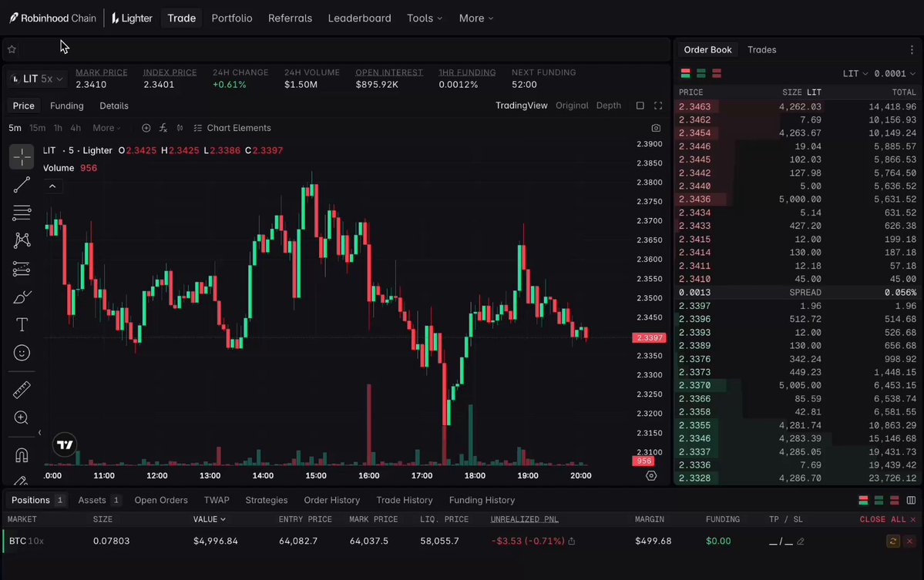Take a chart snapshot with camera icon
924x580 pixels.
point(656,128)
